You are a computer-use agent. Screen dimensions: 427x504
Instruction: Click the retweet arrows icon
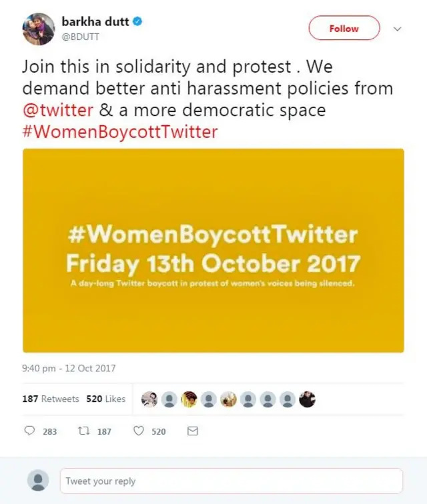click(x=84, y=431)
